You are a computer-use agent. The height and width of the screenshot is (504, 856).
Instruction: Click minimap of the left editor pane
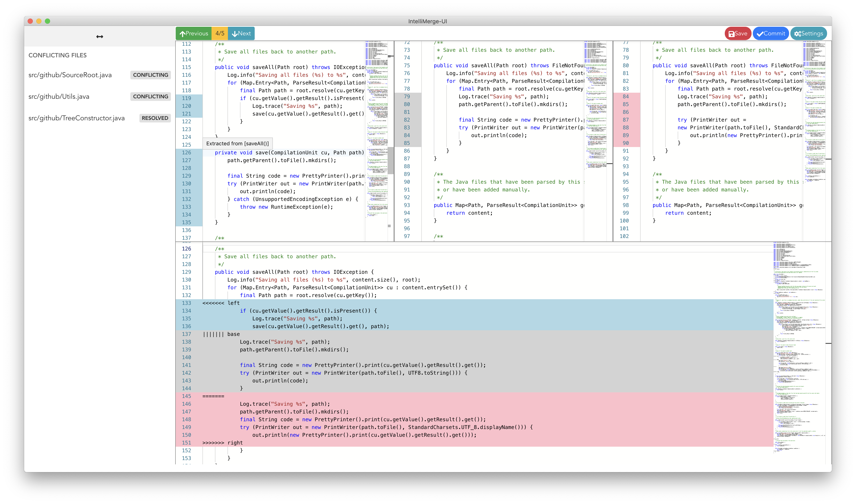click(x=377, y=136)
